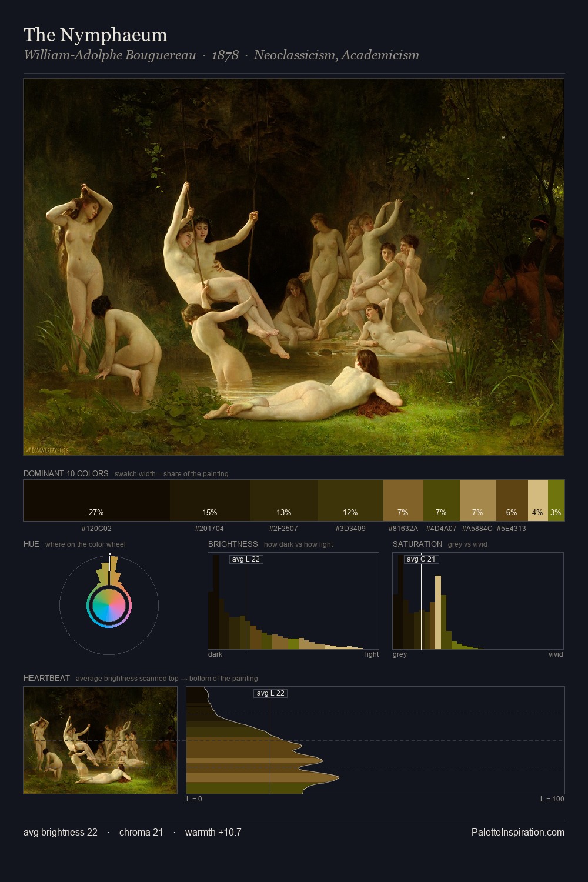Click the SATURATION section heading
588x882 pixels.
(417, 544)
